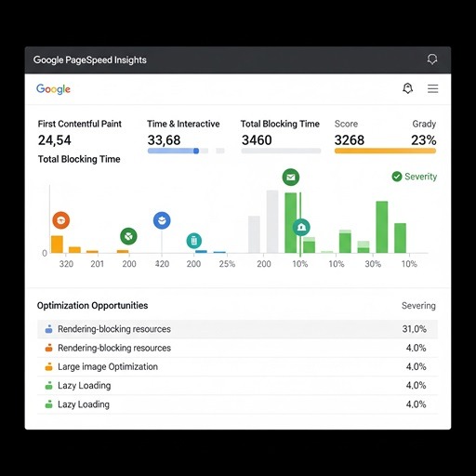This screenshot has width=476, height=476.
Task: Click the Score value 3268
Action: click(x=350, y=140)
